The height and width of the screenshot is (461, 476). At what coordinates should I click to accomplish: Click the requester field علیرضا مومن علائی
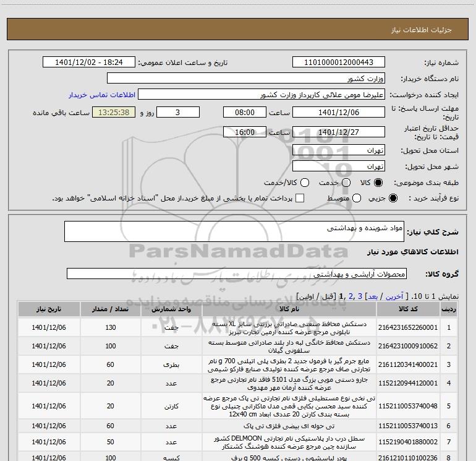pos(261,94)
